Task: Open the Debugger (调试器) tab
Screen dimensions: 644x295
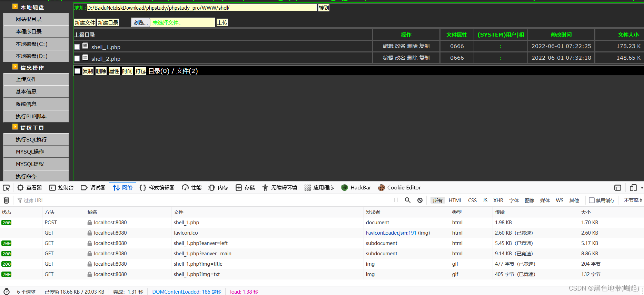Action: [93, 188]
